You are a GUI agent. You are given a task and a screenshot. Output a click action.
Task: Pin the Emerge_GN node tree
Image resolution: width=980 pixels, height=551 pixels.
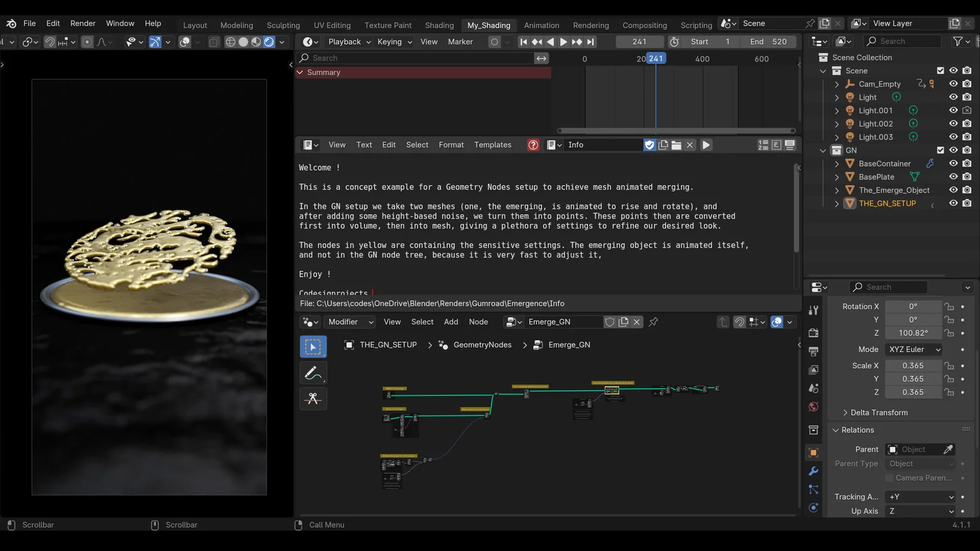(653, 321)
